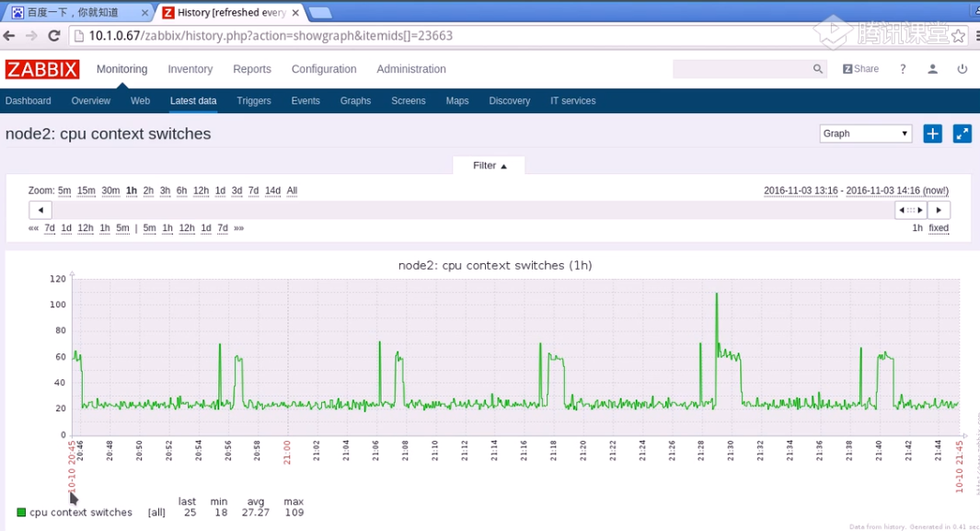Go back in browser history
The width and height of the screenshot is (980, 531).
pyautogui.click(x=9, y=36)
